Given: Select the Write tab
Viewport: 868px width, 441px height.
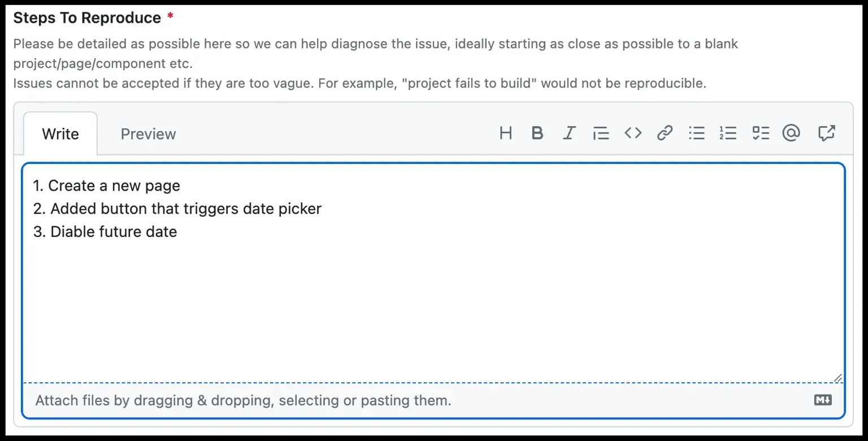Looking at the screenshot, I should point(60,134).
